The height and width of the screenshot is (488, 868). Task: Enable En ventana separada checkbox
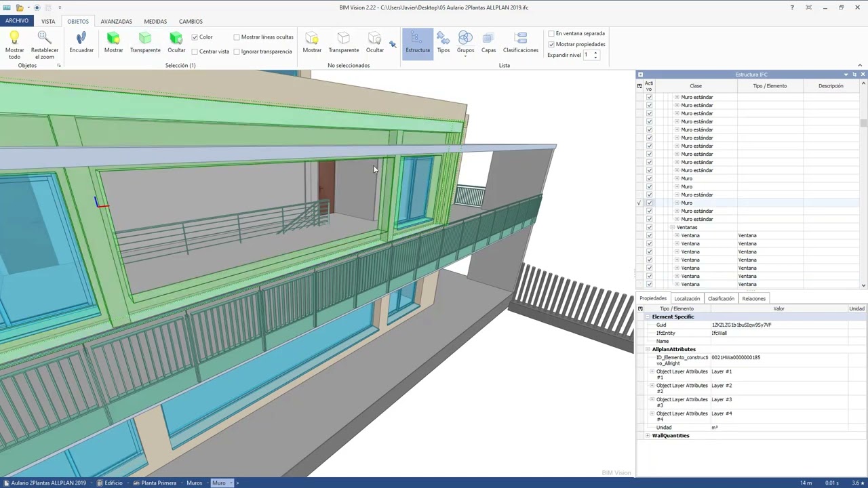551,33
